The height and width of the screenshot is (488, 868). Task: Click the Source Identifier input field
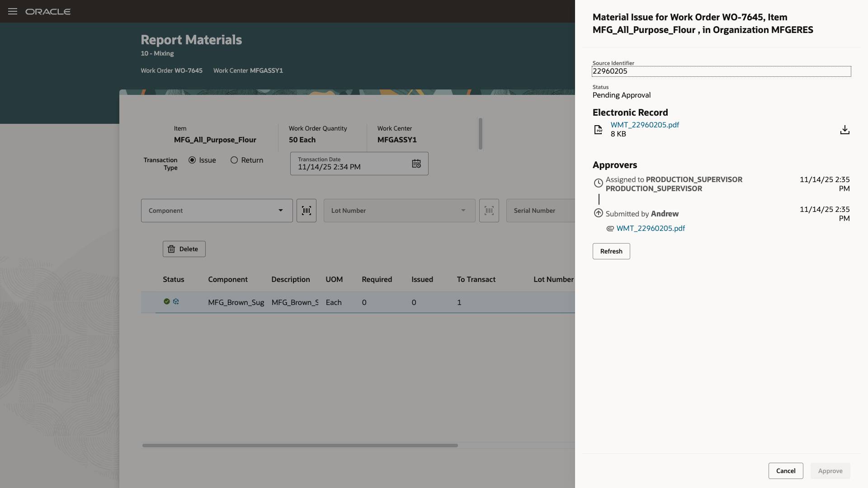[x=722, y=71]
